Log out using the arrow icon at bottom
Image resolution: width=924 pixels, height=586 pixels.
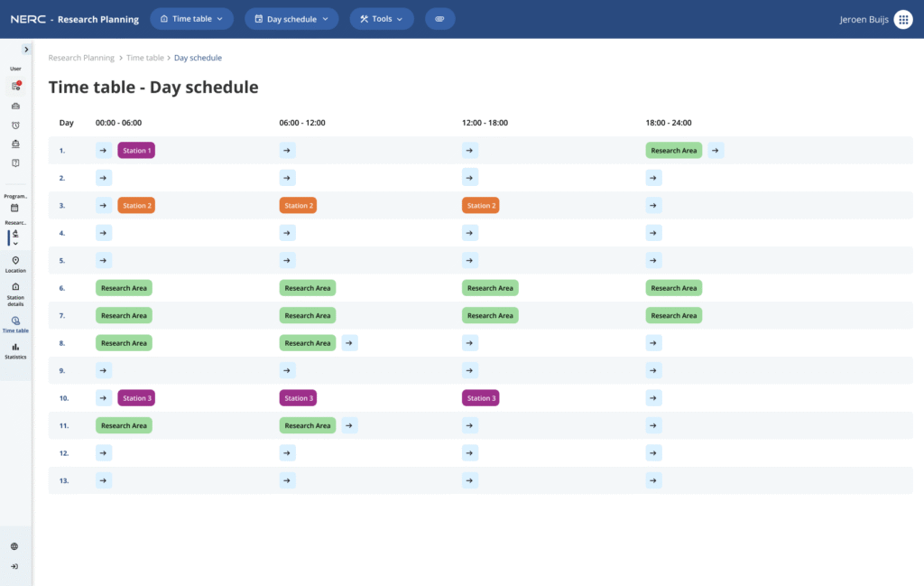click(x=14, y=566)
